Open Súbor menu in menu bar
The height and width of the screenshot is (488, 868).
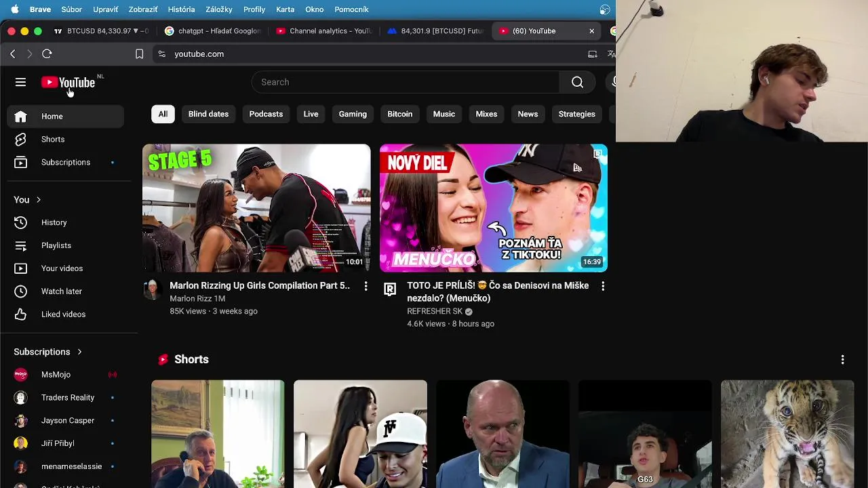[71, 9]
